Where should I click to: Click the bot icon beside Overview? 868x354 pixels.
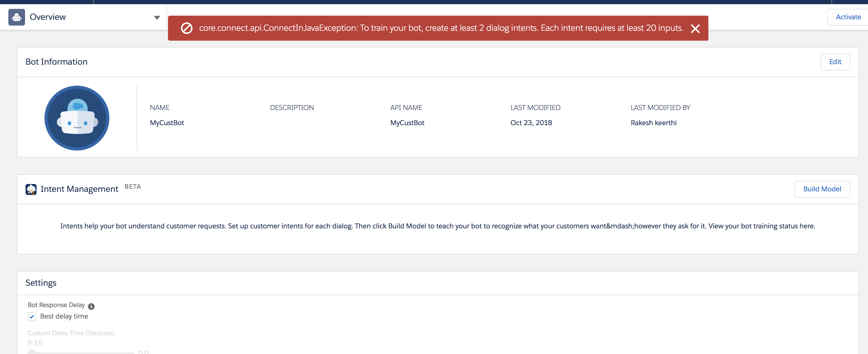16,17
